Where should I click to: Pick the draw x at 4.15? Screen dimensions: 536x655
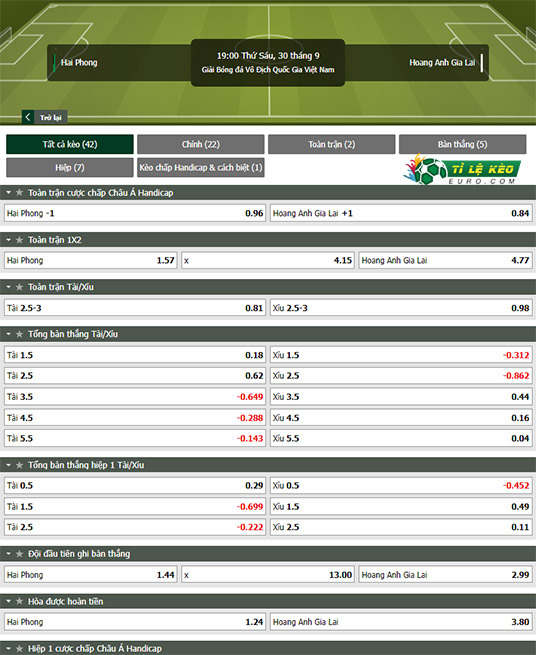[268, 261]
